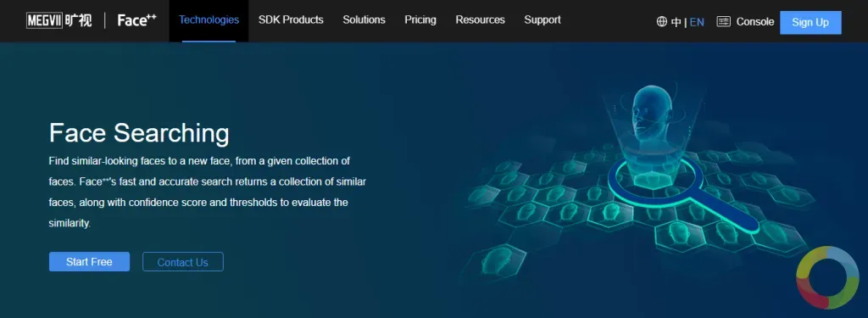This screenshot has height=318, width=868.
Task: Click the globe language icon
Action: (x=661, y=21)
